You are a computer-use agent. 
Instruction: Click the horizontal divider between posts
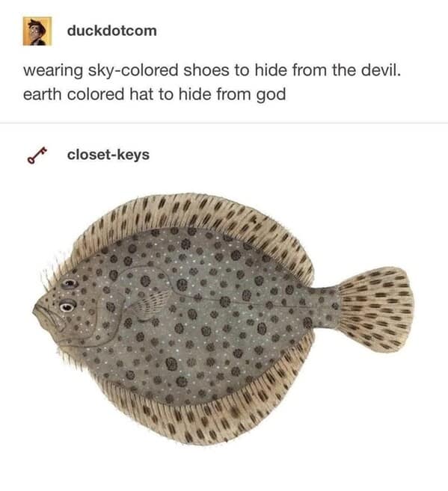click(224, 123)
